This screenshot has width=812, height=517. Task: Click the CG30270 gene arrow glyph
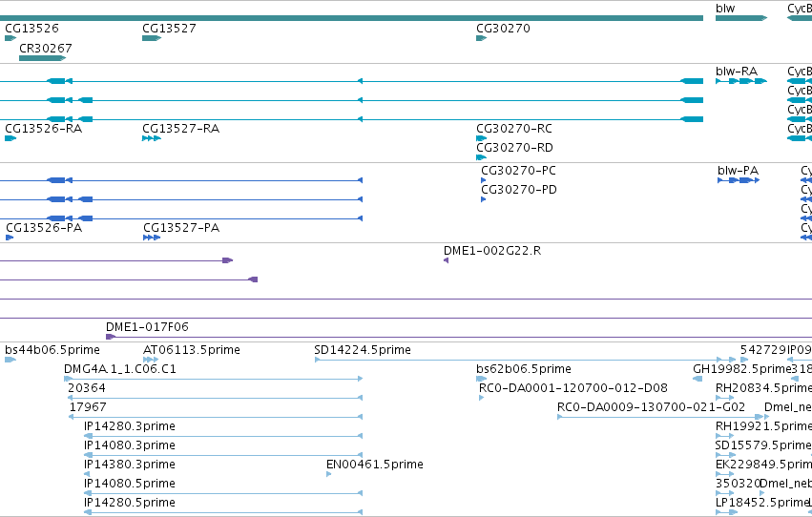point(482,38)
